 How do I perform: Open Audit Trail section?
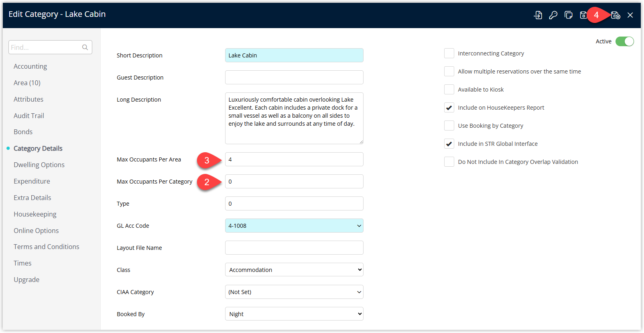tap(29, 116)
